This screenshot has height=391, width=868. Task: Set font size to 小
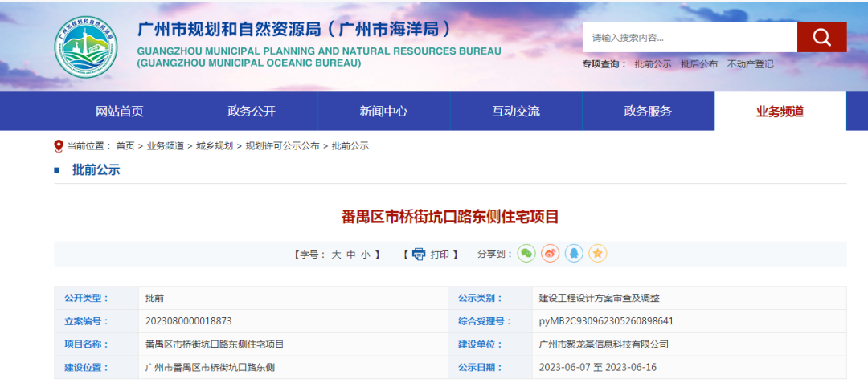pyautogui.click(x=366, y=255)
